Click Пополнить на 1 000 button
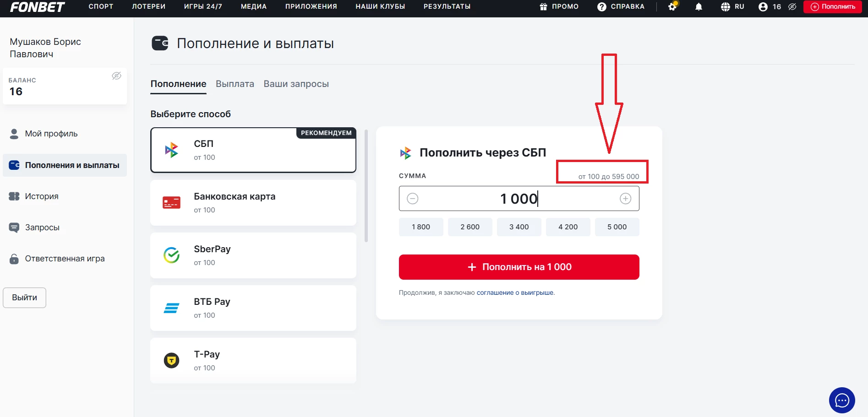868x417 pixels. click(519, 267)
